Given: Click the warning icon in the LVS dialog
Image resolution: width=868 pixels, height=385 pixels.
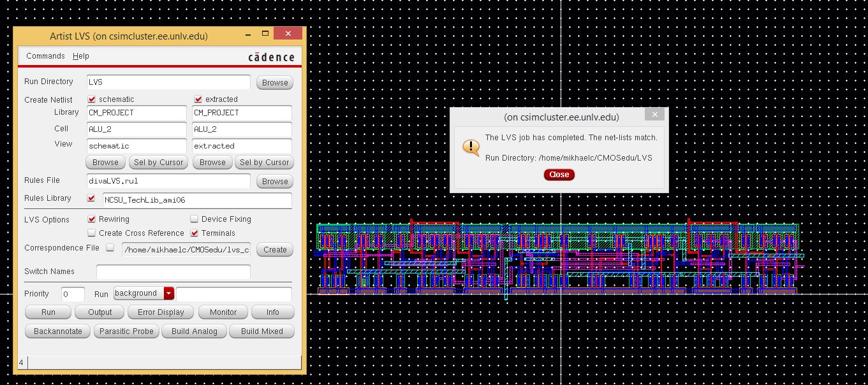Looking at the screenshot, I should (x=471, y=147).
